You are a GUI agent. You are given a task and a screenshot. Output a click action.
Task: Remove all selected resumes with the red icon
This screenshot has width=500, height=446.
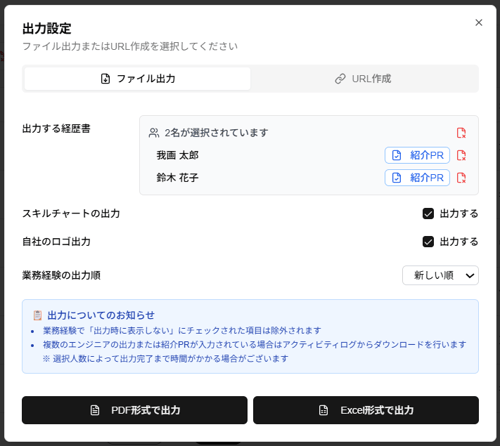pos(461,133)
